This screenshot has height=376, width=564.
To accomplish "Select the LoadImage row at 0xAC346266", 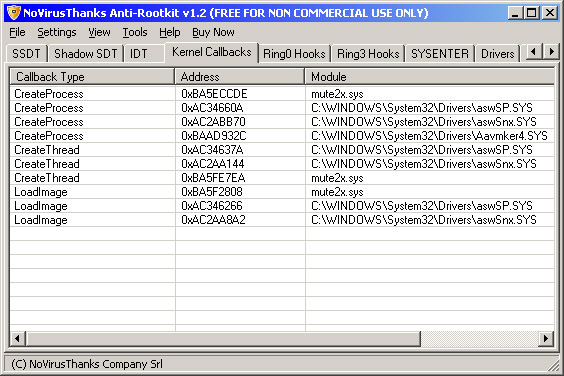I will 282,206.
